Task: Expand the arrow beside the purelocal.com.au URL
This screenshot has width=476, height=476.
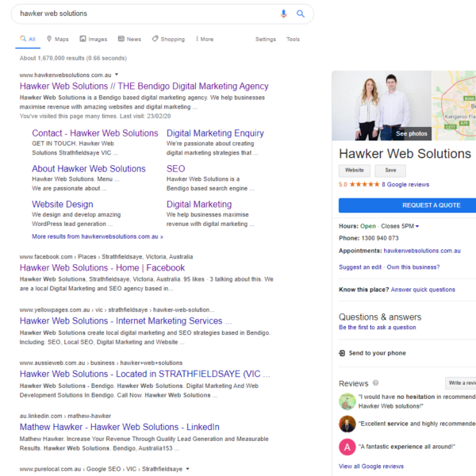Action: point(187,469)
